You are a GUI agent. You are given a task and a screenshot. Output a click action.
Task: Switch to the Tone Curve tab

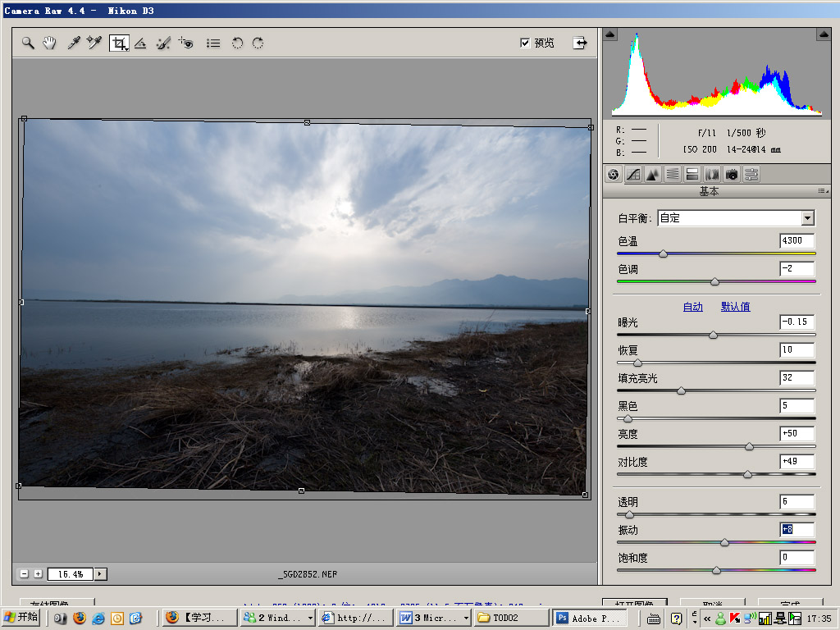[x=633, y=174]
